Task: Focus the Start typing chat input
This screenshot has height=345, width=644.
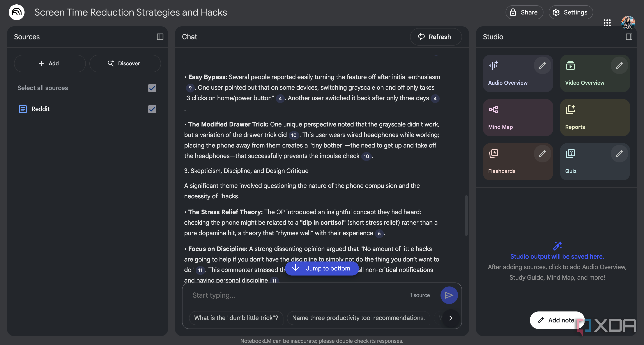Action: [297, 295]
